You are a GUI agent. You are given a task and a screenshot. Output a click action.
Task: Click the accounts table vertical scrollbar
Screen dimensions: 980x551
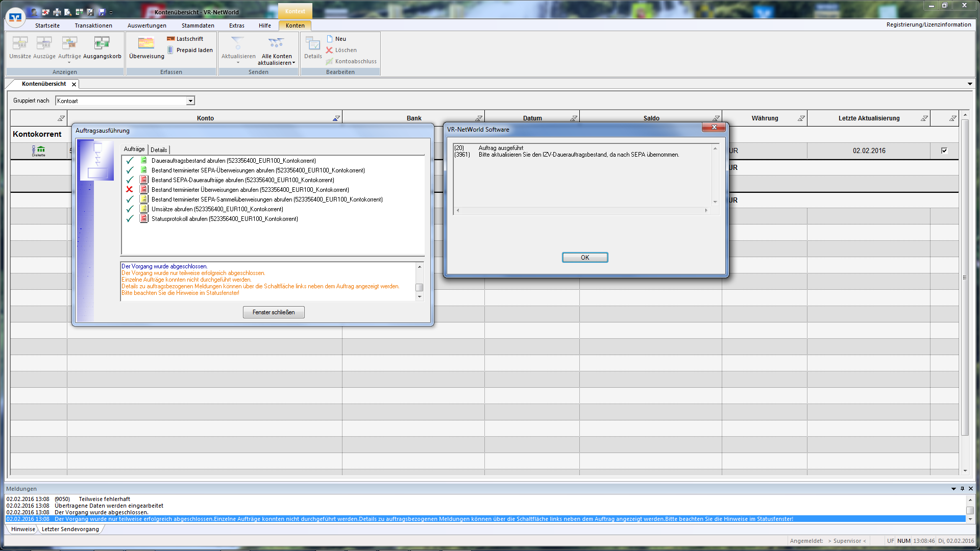(x=965, y=293)
